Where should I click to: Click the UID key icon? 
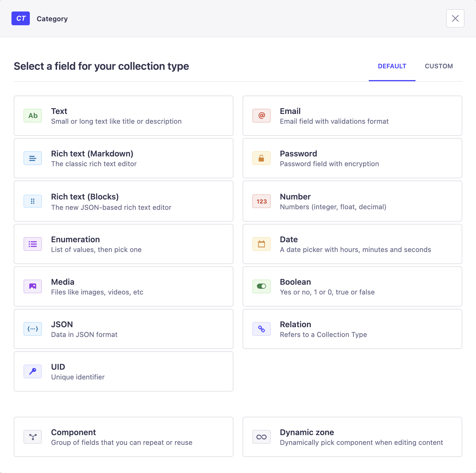(x=33, y=371)
